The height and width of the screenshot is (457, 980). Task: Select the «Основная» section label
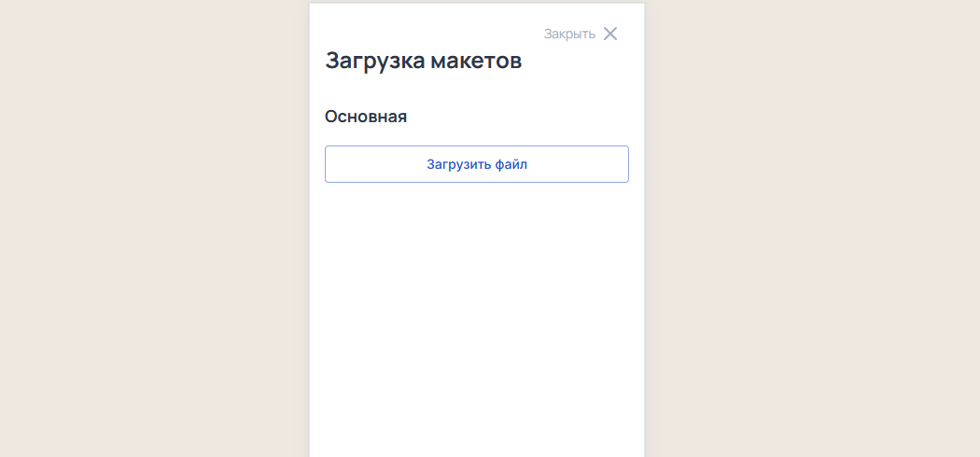point(366,117)
